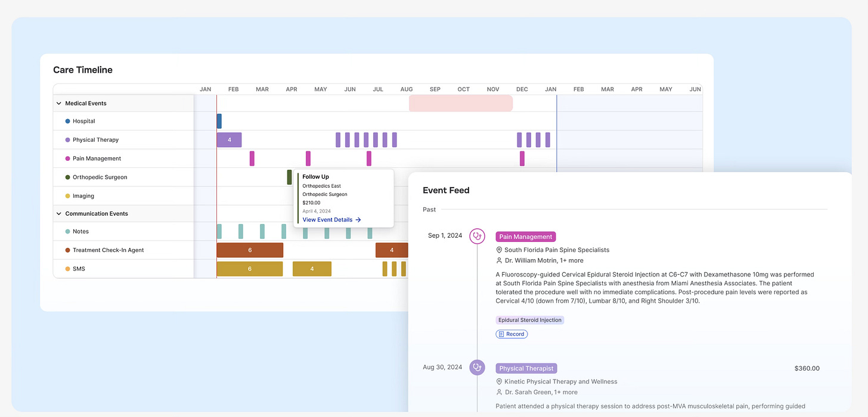This screenshot has height=417, width=868.
Task: Select the Orthopedic Surgeon row label
Action: coord(100,177)
